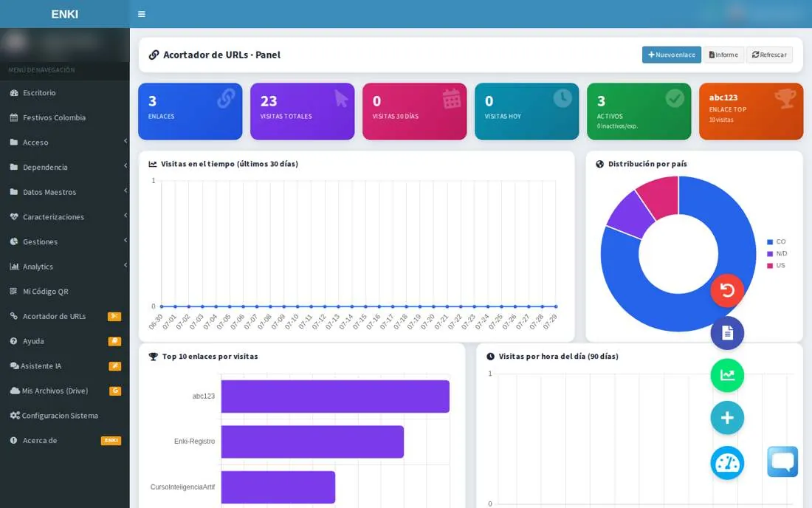Screen dimensions: 812x508
Task: Open the Activos stat card
Action: pyautogui.click(x=639, y=111)
